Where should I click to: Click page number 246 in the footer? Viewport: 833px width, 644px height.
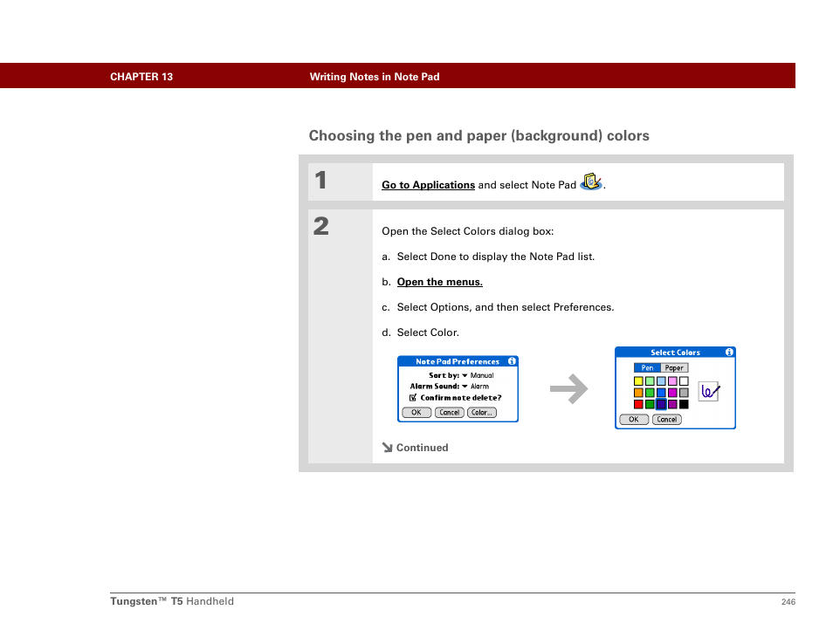(x=788, y=601)
